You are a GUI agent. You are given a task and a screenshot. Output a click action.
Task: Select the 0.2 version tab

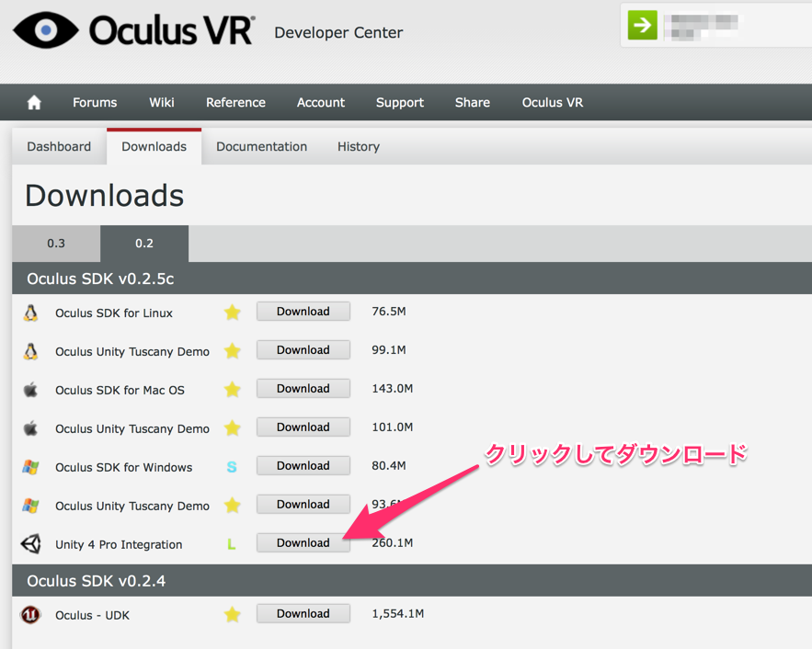click(144, 244)
